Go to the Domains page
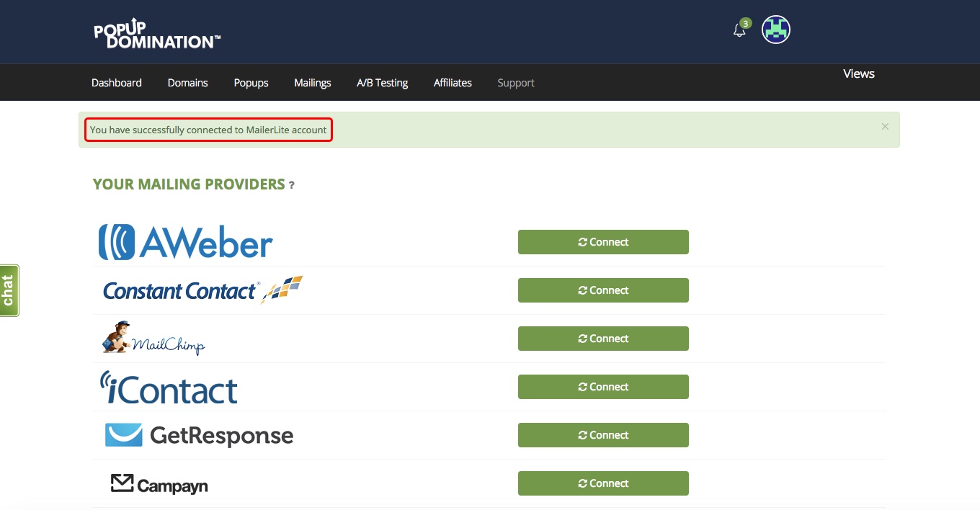This screenshot has width=980, height=510. (x=187, y=83)
